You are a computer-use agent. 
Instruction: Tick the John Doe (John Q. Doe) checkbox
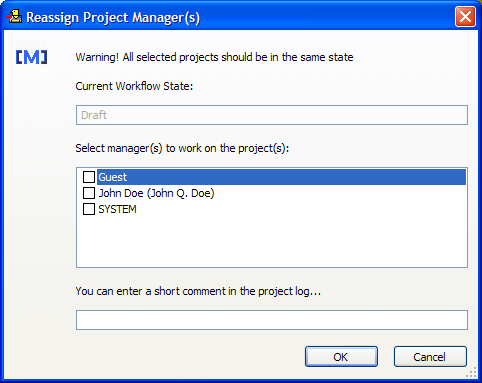click(89, 193)
